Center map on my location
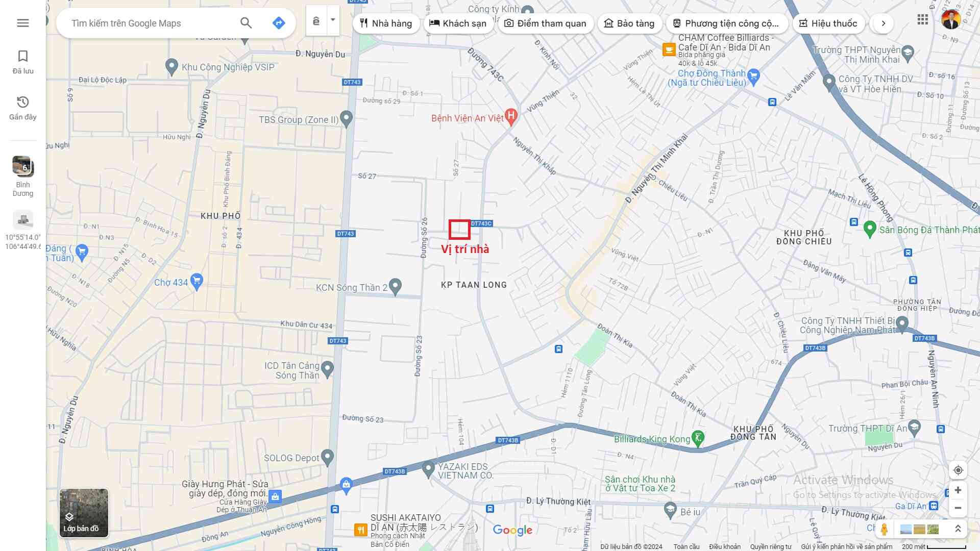The height and width of the screenshot is (551, 980). pos(958,470)
